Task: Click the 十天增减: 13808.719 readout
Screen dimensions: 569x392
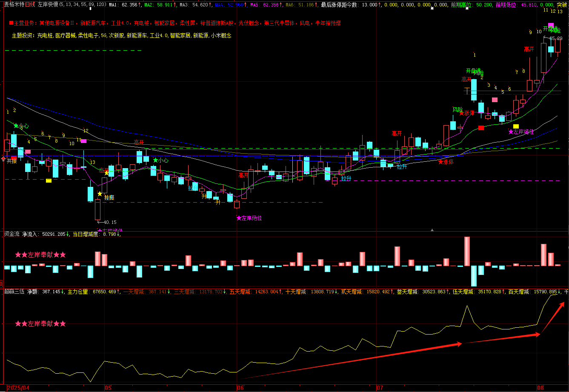Action: [312, 292]
